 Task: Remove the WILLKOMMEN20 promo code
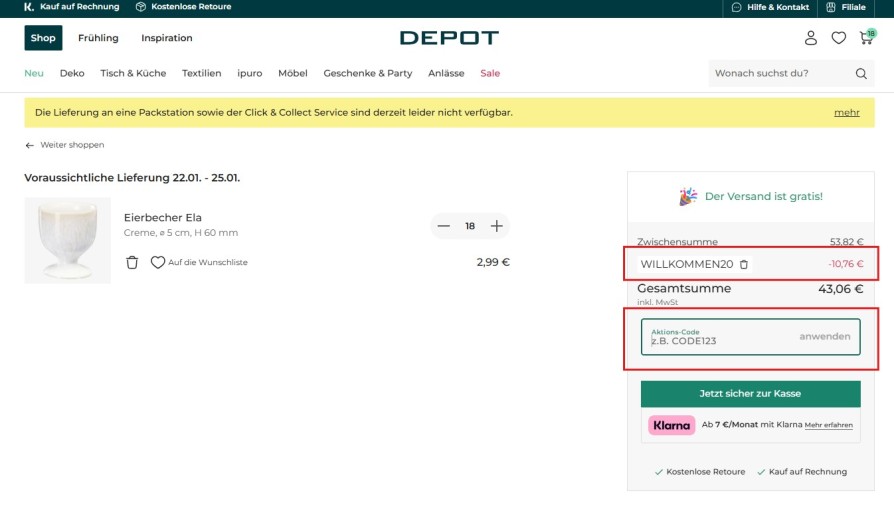(x=743, y=265)
